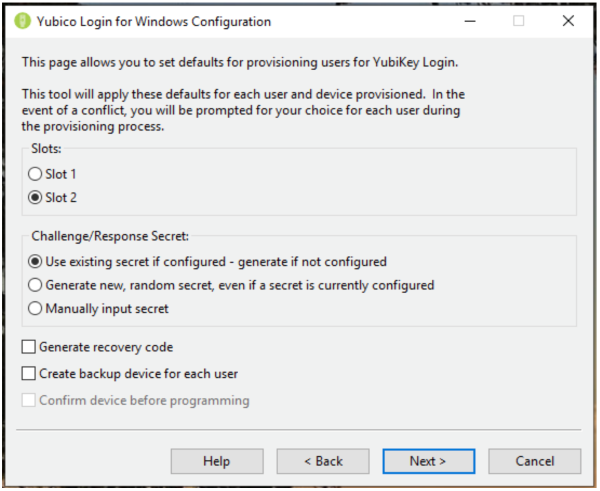
Task: Click the disabled 'Confirm device before programming' checkbox
Action: pyautogui.click(x=28, y=401)
